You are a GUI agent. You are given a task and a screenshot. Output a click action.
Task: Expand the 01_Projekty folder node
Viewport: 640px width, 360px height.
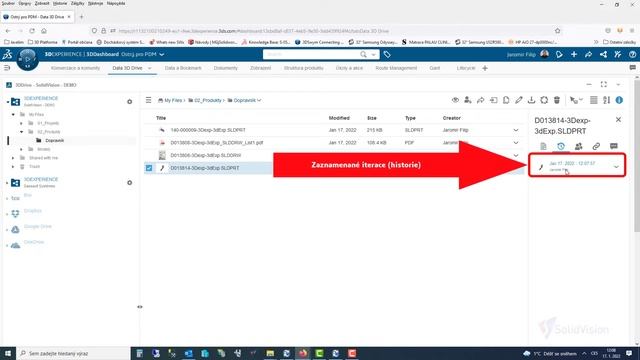coord(22,123)
